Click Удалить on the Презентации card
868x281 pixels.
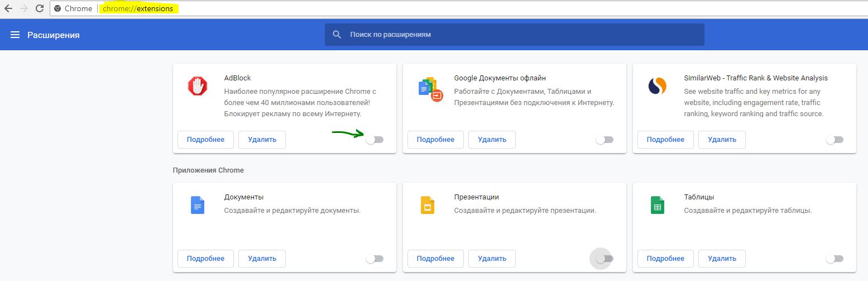click(492, 259)
